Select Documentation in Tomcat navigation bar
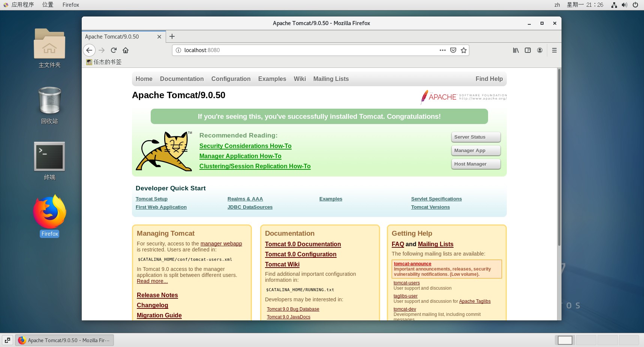 point(182,79)
